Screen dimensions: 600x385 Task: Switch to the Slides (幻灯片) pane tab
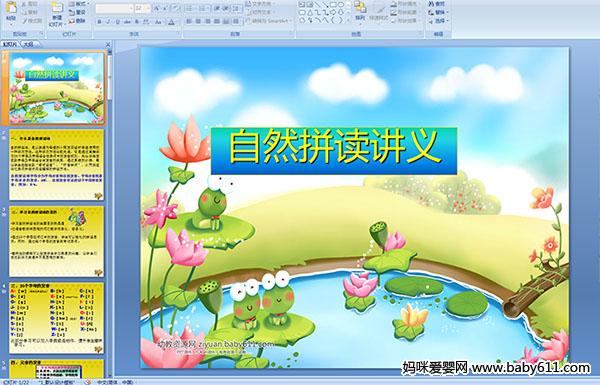tap(10, 44)
